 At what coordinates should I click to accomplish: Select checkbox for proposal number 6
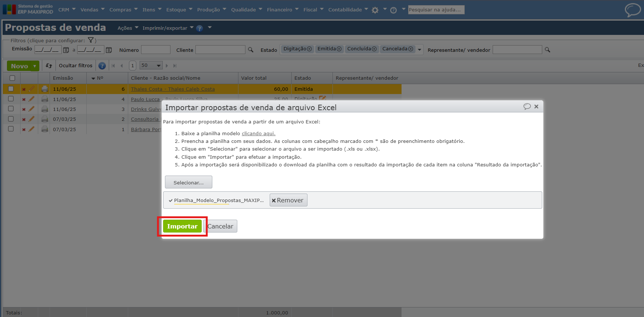coord(11,89)
